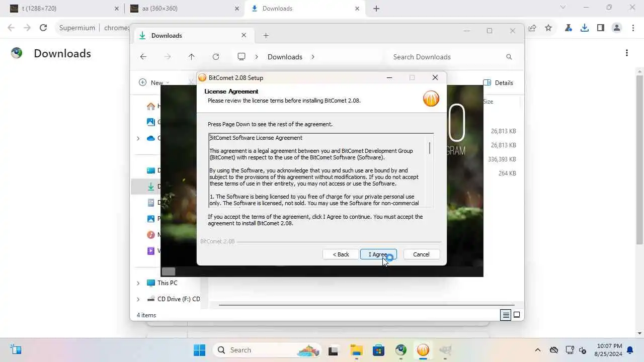Image resolution: width=644 pixels, height=362 pixels.
Task: Click the share icon in browser toolbar
Action: [532, 28]
